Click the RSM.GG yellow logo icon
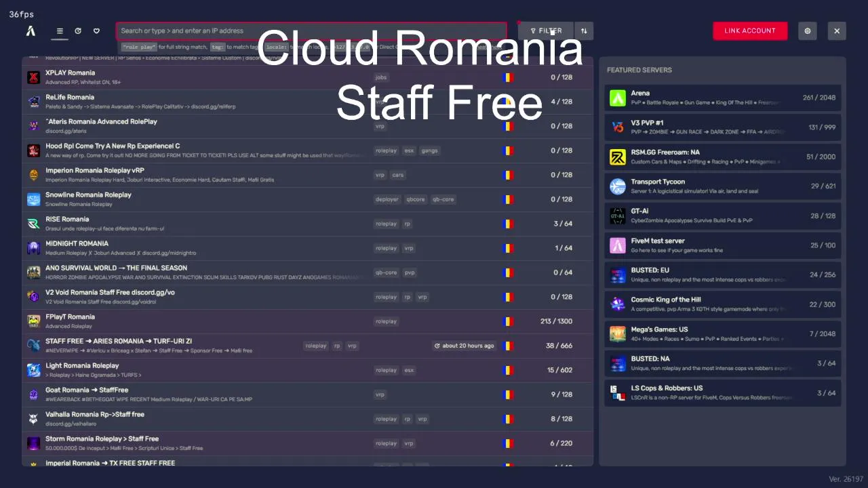 pos(617,157)
